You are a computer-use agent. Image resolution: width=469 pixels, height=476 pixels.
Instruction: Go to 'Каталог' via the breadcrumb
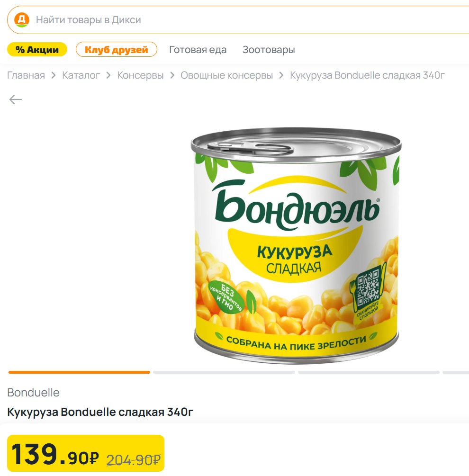click(81, 75)
